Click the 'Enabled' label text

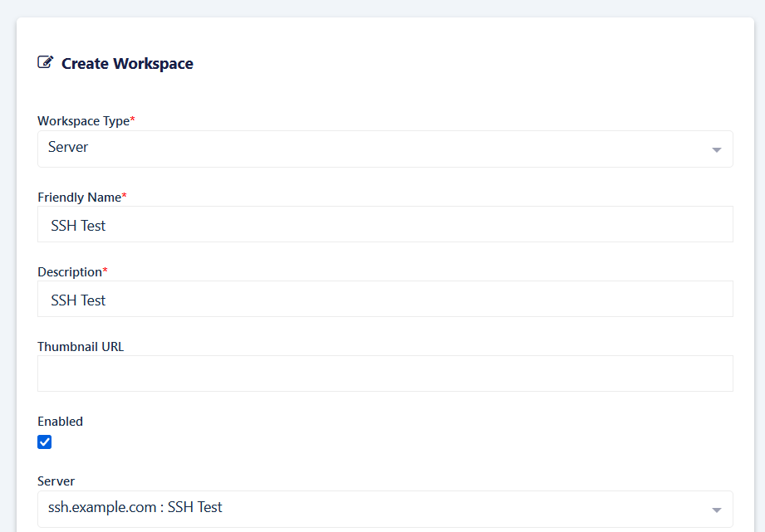[x=59, y=421]
